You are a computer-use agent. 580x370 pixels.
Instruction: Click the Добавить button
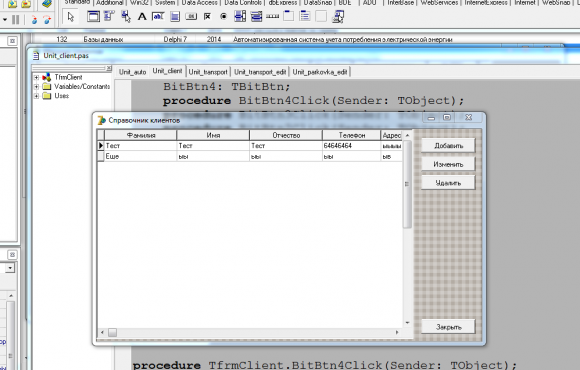click(x=448, y=145)
